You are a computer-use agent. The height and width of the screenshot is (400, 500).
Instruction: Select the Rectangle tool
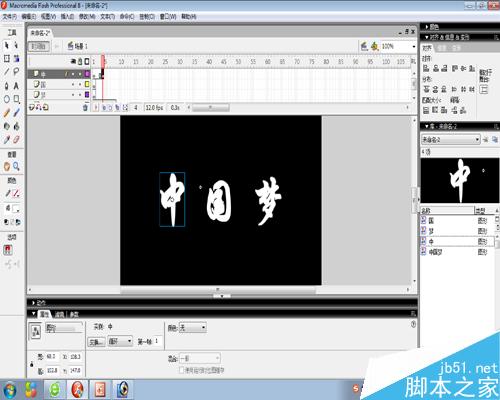[16, 99]
